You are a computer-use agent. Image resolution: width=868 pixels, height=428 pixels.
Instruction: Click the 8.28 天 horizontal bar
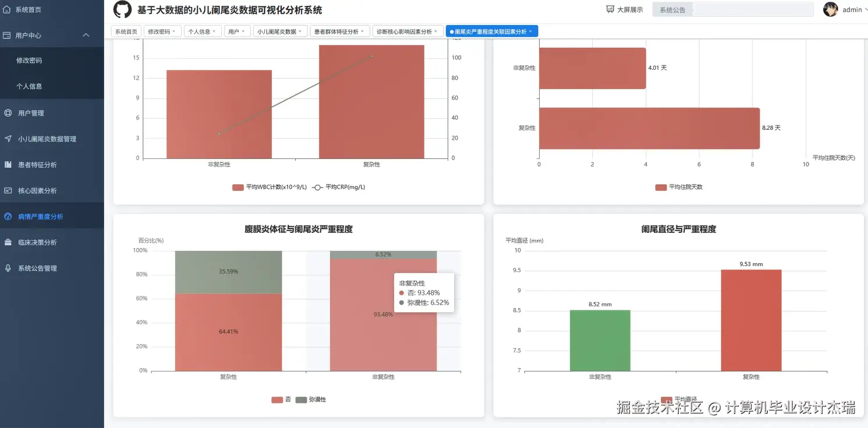[x=649, y=128]
